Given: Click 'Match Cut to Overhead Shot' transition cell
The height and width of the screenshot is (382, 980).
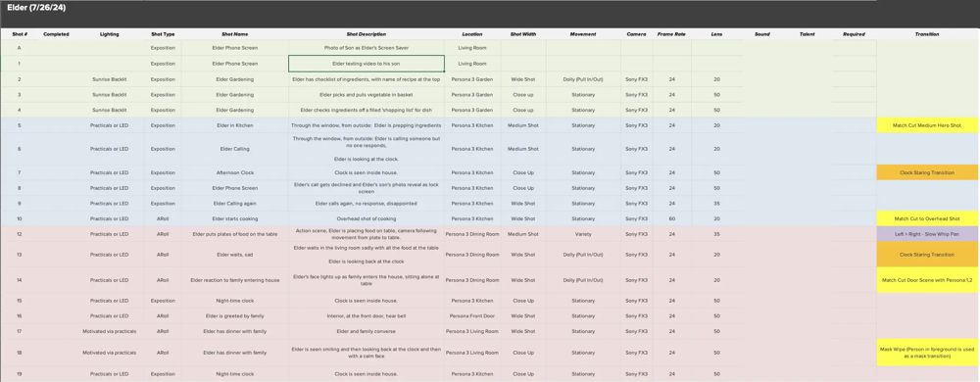Looking at the screenshot, I should pyautogui.click(x=927, y=219).
